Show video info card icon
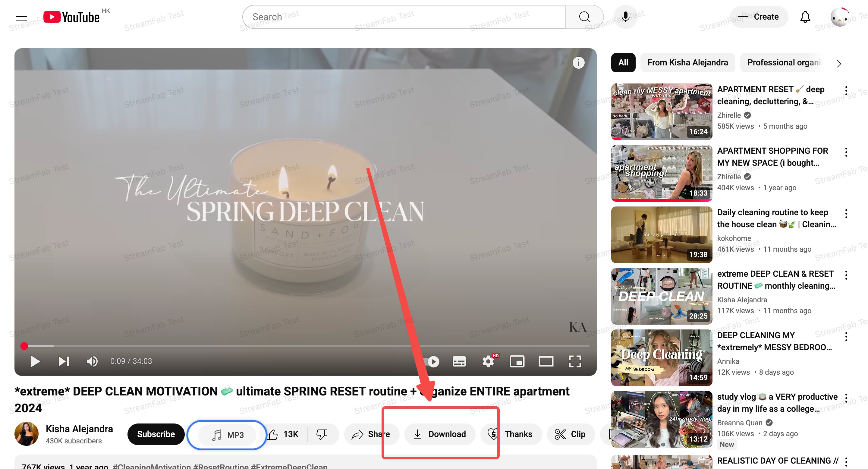The height and width of the screenshot is (469, 868). click(579, 63)
